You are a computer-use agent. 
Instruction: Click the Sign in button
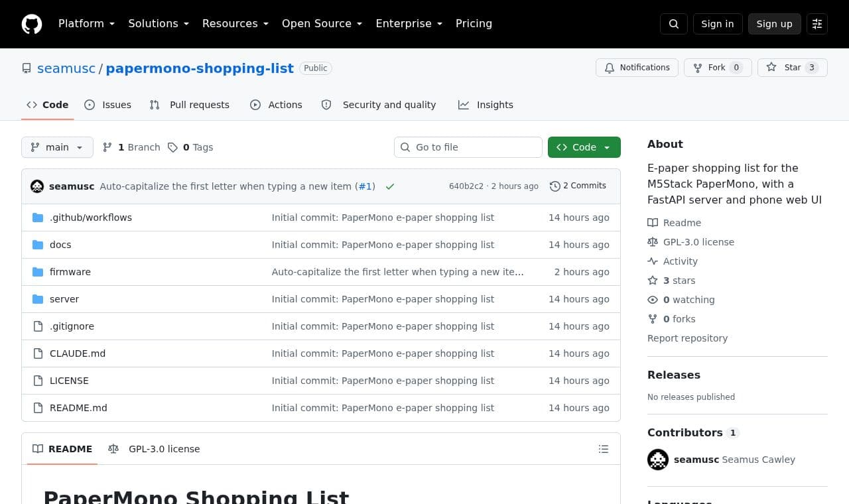coord(718,24)
